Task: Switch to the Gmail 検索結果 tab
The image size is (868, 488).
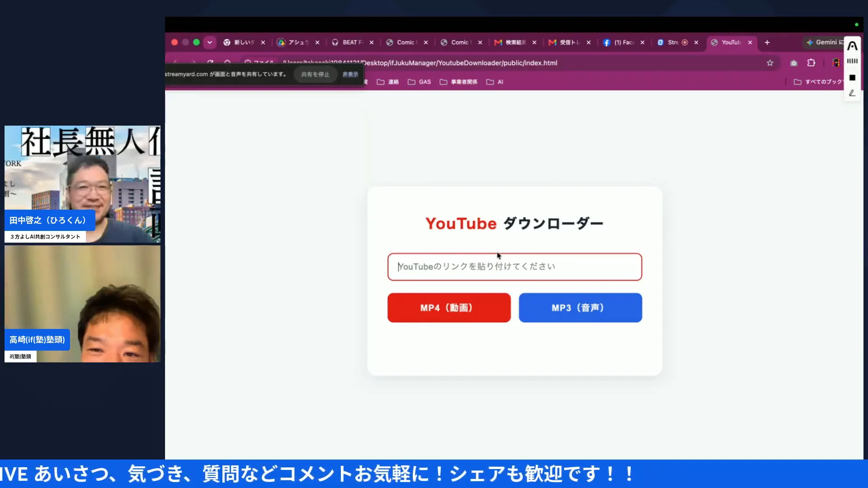Action: tap(511, 42)
